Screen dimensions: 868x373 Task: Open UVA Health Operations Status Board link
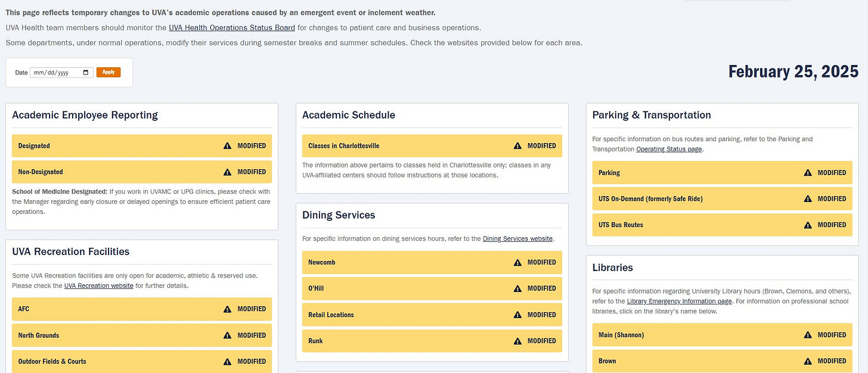pos(232,27)
